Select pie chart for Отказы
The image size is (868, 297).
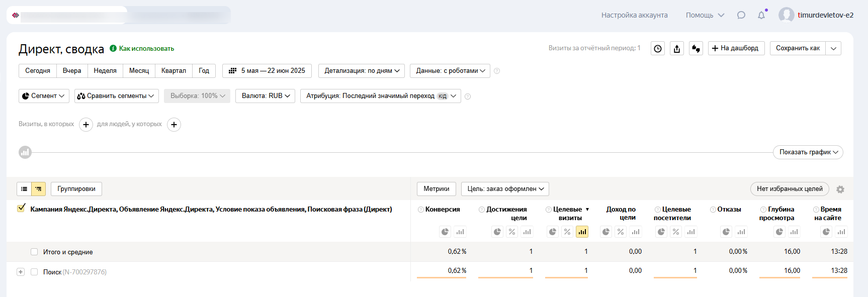[x=726, y=232]
